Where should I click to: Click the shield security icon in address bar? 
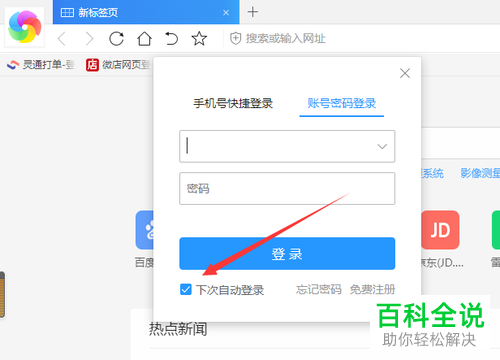(235, 39)
